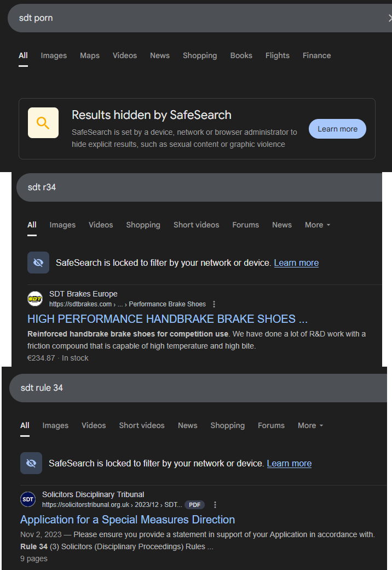Screen dimensions: 392x570
Task: Select Short videos tab in 'sdt rule 34' search
Action: 142,425
